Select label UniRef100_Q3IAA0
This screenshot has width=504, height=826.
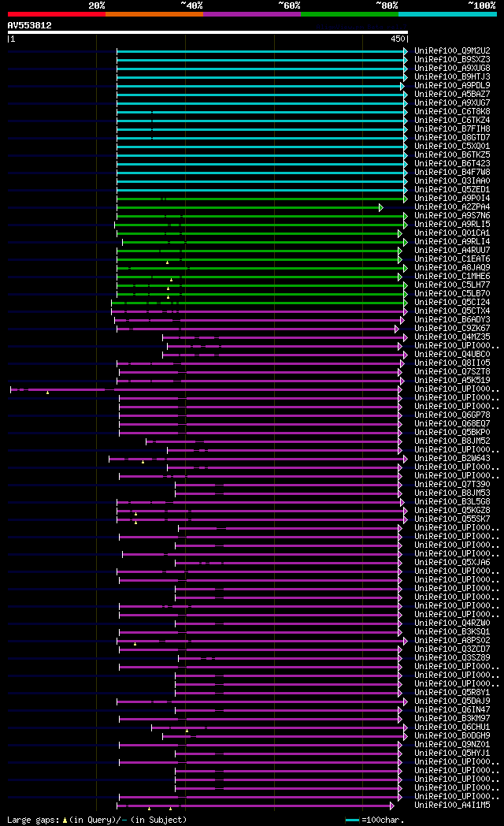(x=452, y=180)
